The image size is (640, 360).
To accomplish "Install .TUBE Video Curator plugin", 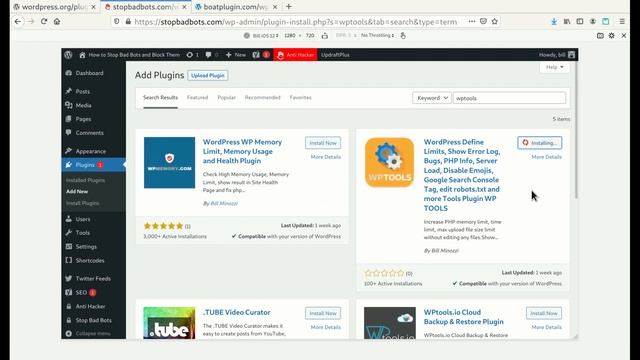I will pyautogui.click(x=323, y=313).
